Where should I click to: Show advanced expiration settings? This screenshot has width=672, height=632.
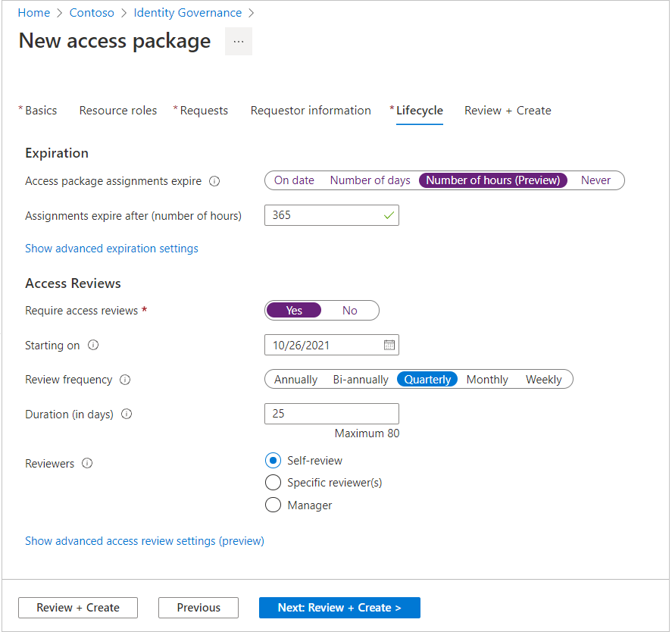click(111, 249)
